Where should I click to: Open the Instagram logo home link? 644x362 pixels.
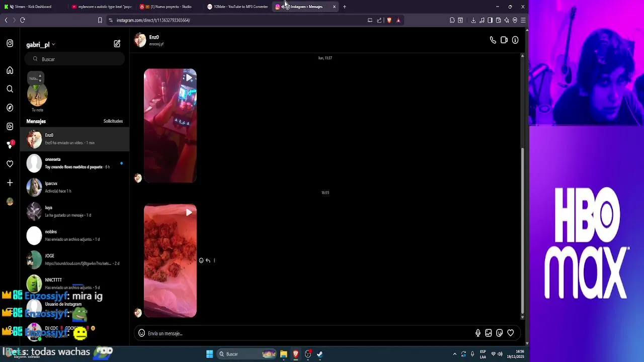(x=10, y=44)
